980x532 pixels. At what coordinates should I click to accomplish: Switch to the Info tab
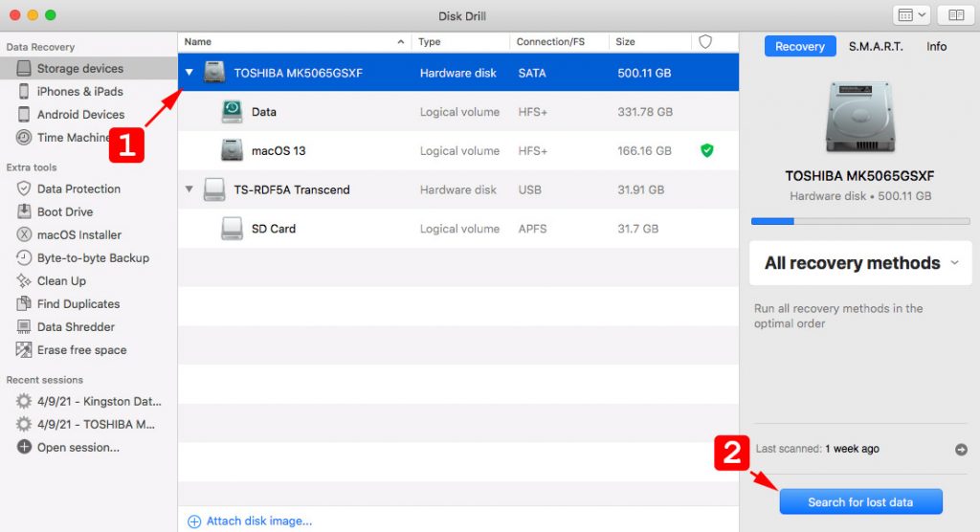point(936,46)
